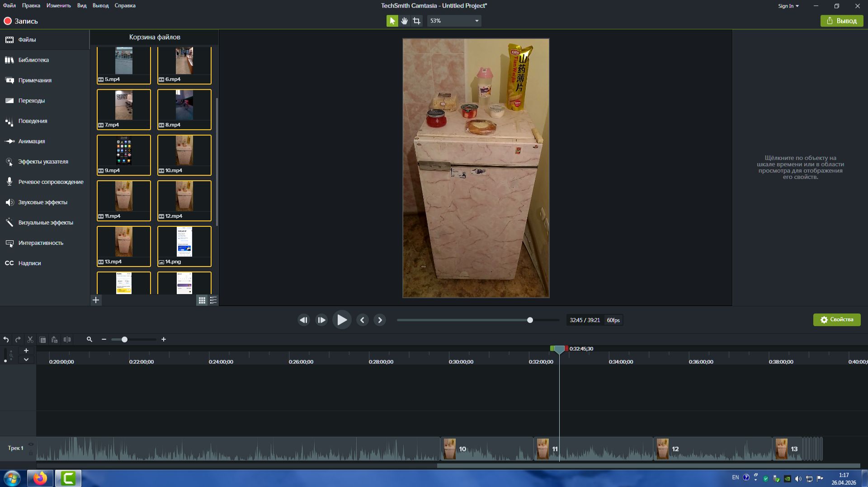Expand the track options chevron
Viewport: 868px width, 487px height.
tap(26, 360)
